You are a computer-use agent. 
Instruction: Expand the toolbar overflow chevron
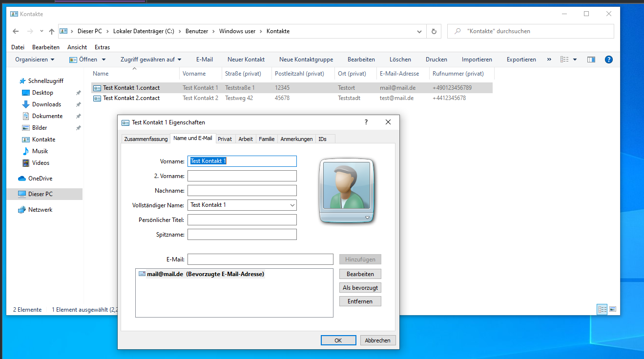(x=549, y=60)
